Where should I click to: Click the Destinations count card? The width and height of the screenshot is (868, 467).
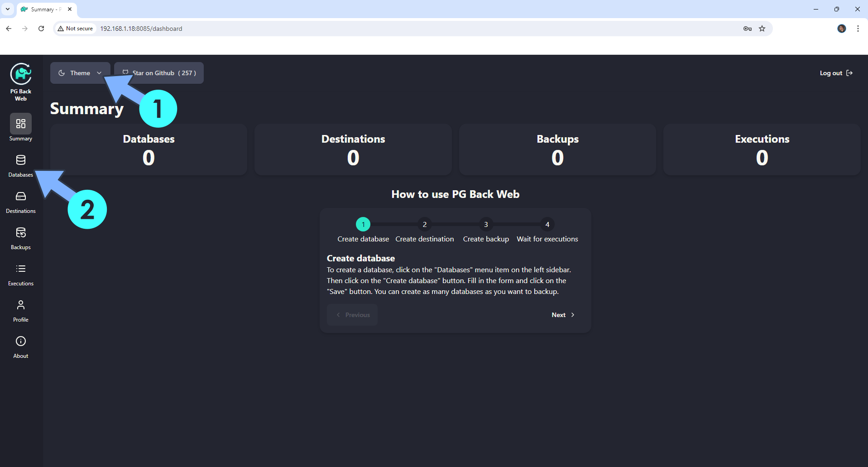point(353,149)
